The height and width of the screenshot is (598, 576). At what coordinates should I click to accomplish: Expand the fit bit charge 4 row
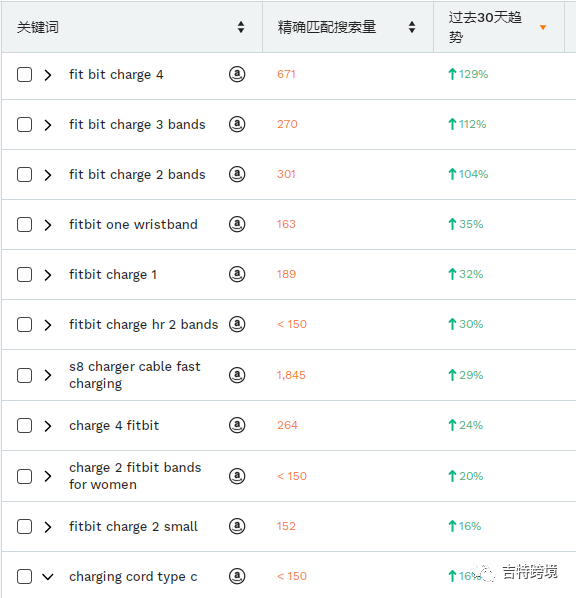(x=48, y=75)
